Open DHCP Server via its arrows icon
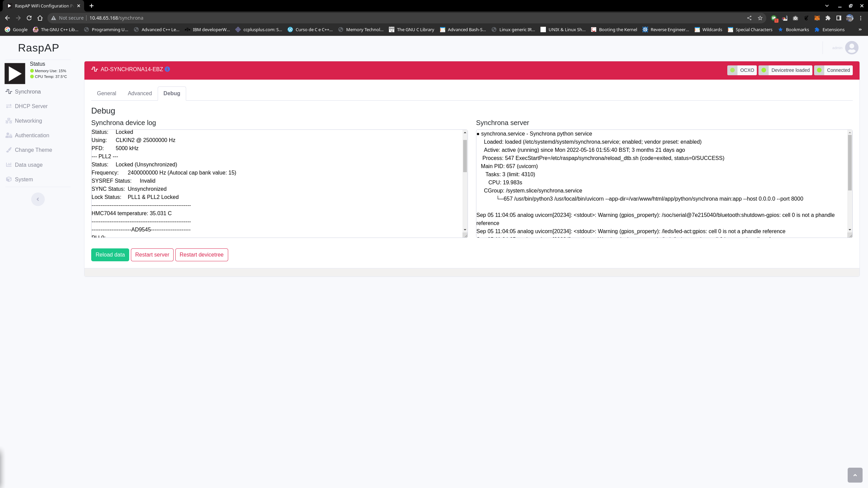 click(x=9, y=106)
